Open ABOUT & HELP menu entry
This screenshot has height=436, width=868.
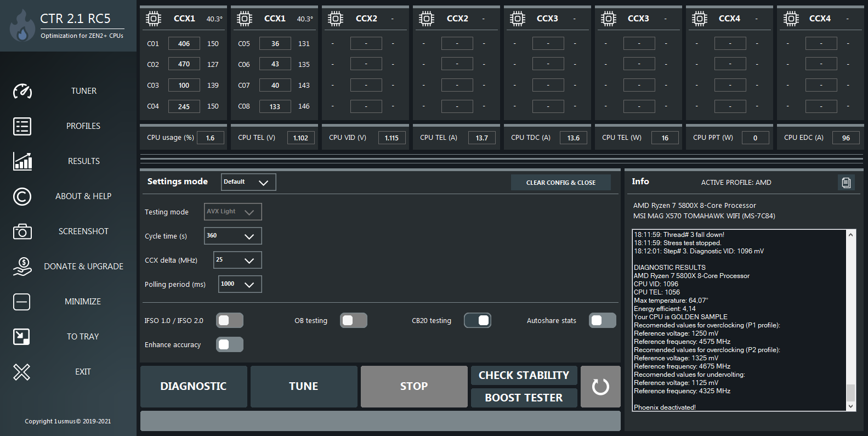83,196
